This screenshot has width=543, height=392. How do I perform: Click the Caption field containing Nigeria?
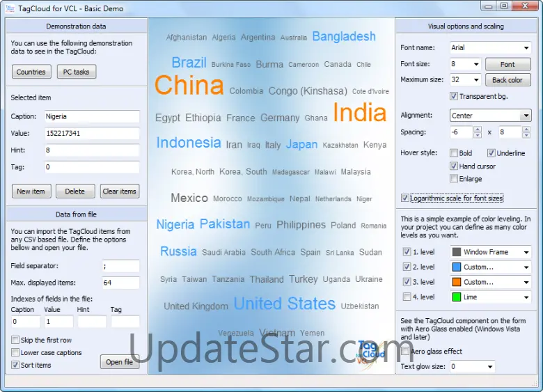(92, 116)
